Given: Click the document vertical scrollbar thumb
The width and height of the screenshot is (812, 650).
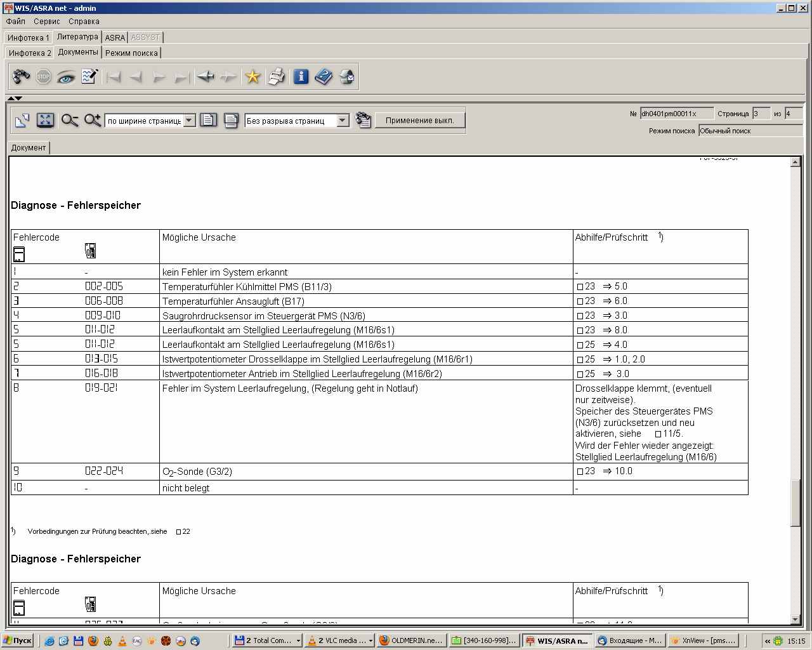Looking at the screenshot, I should coord(796,502).
